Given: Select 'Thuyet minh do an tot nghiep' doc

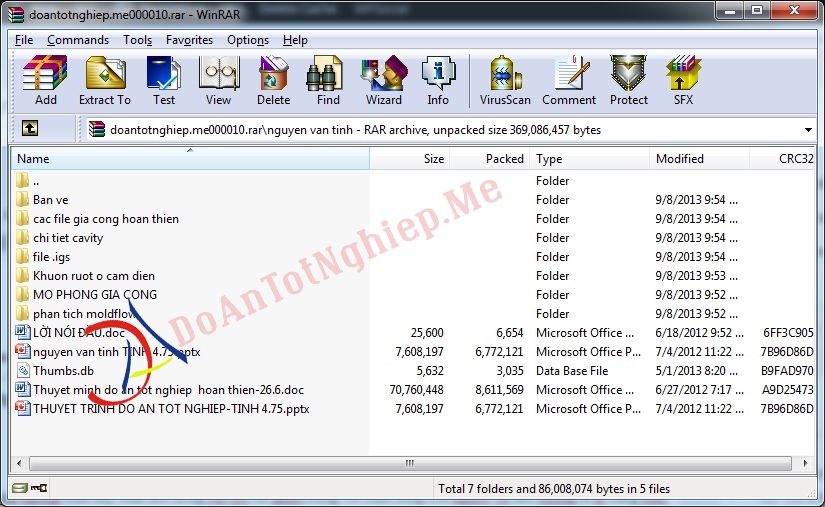Looking at the screenshot, I should click(168, 389).
